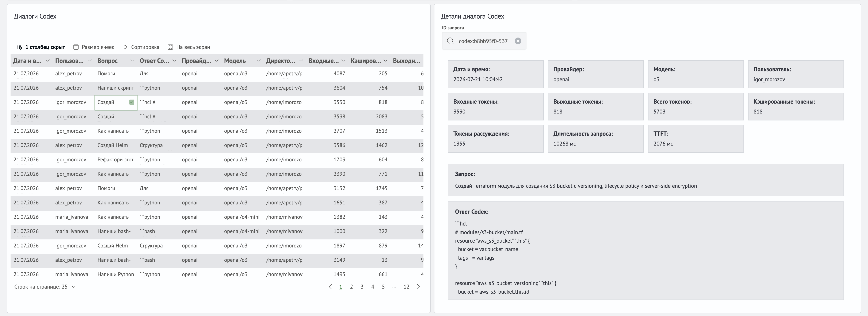Viewport: 868px width, 316px height.
Task: Select the "Напиши скрипт" question cell
Action: coord(116,88)
